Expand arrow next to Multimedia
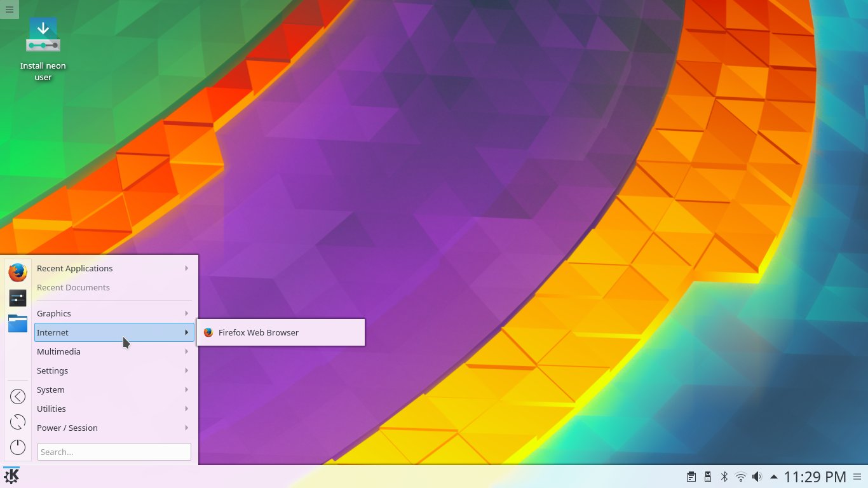Viewport: 868px width, 488px height. (x=187, y=351)
